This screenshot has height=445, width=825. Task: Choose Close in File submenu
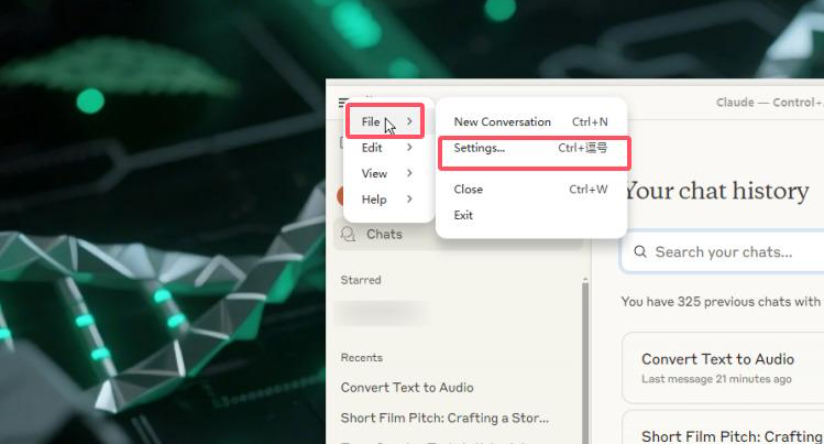point(531,189)
